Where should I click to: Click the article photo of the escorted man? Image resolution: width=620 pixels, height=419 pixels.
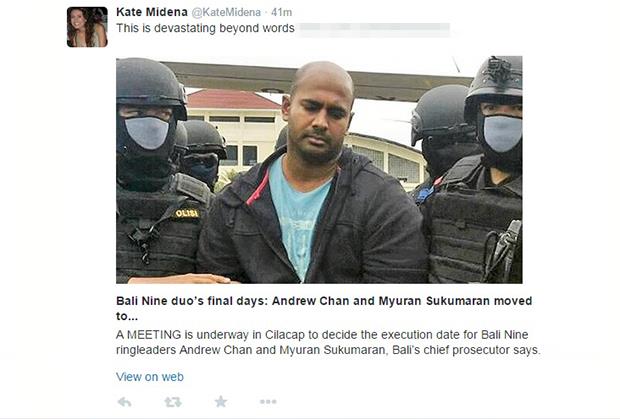point(319,170)
